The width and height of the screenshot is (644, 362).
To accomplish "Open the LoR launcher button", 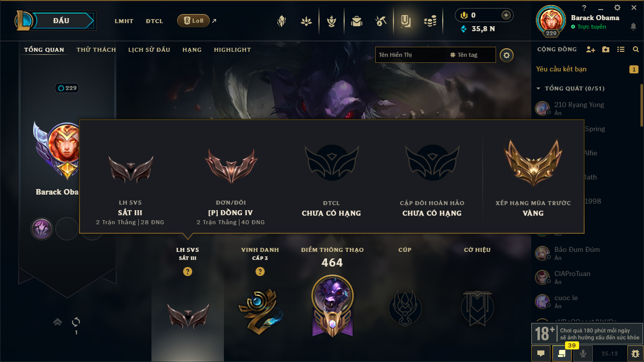I will point(193,21).
